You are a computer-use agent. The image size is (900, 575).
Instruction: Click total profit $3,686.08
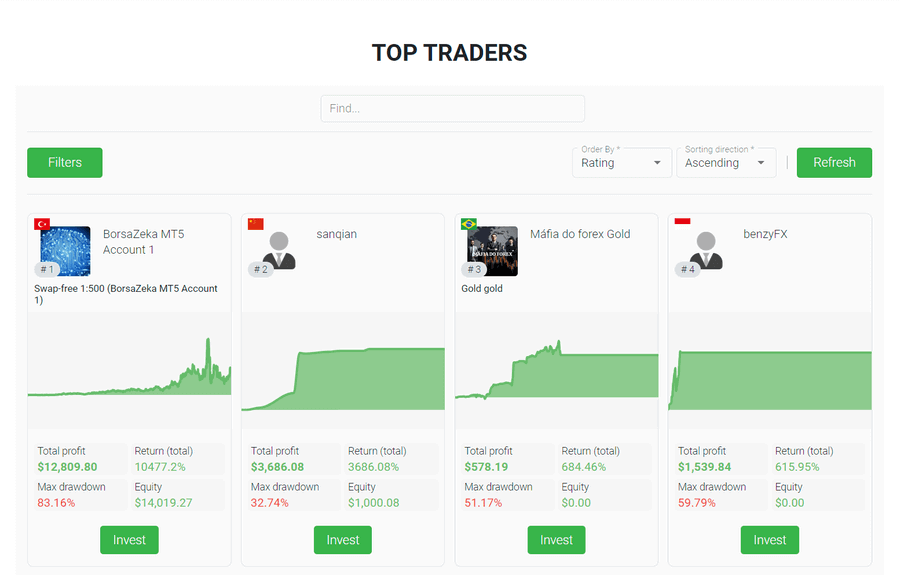pyautogui.click(x=277, y=467)
